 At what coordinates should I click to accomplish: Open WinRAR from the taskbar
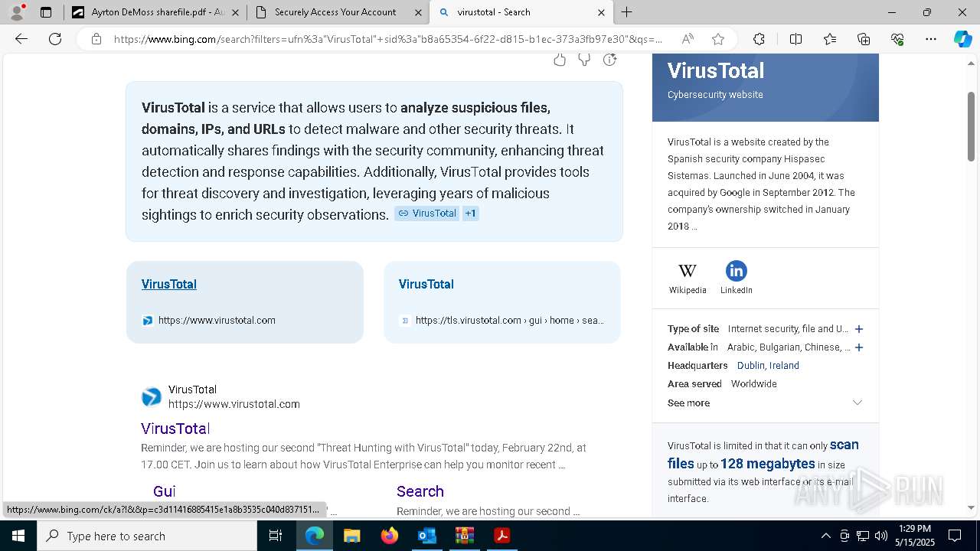464,536
